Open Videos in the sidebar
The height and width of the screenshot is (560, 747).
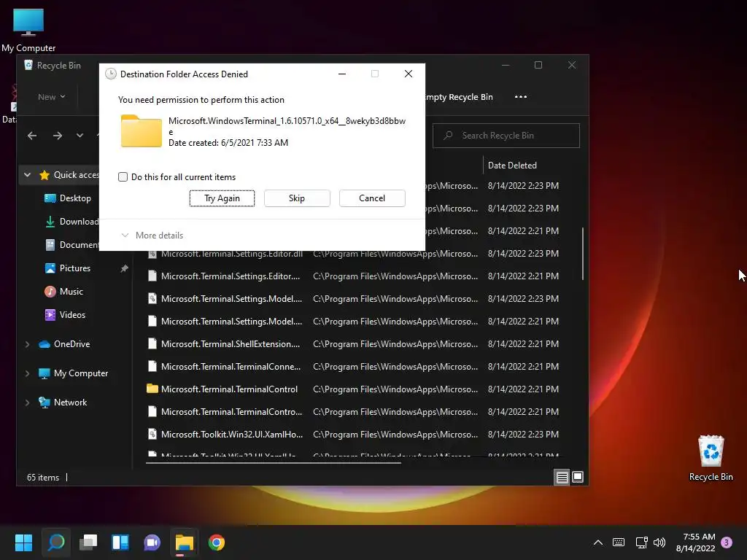click(65, 315)
